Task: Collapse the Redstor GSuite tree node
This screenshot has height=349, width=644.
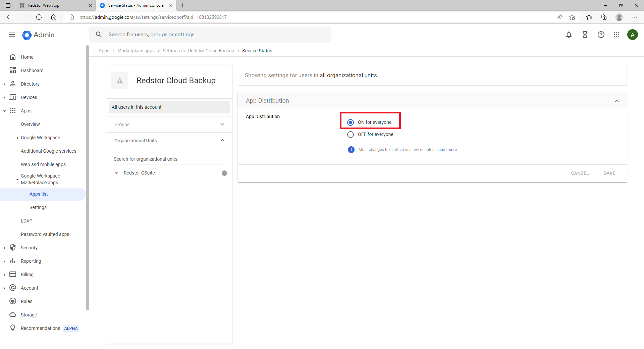Action: click(116, 173)
